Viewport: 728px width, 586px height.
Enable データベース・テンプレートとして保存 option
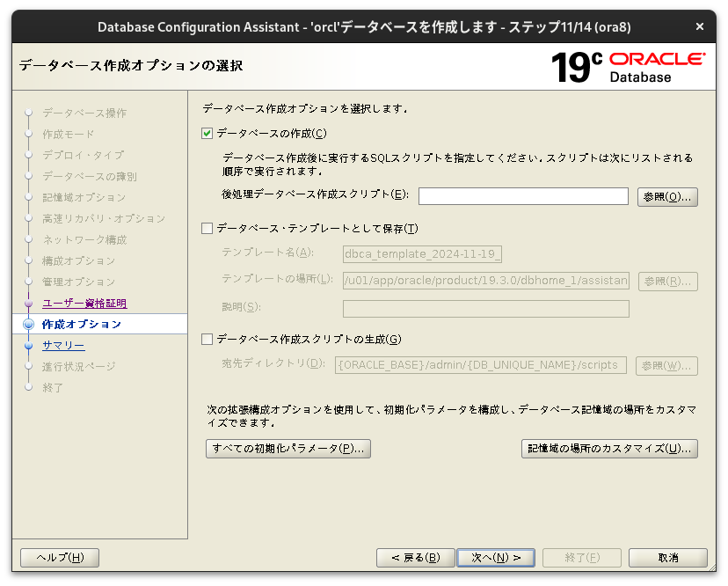click(x=207, y=227)
